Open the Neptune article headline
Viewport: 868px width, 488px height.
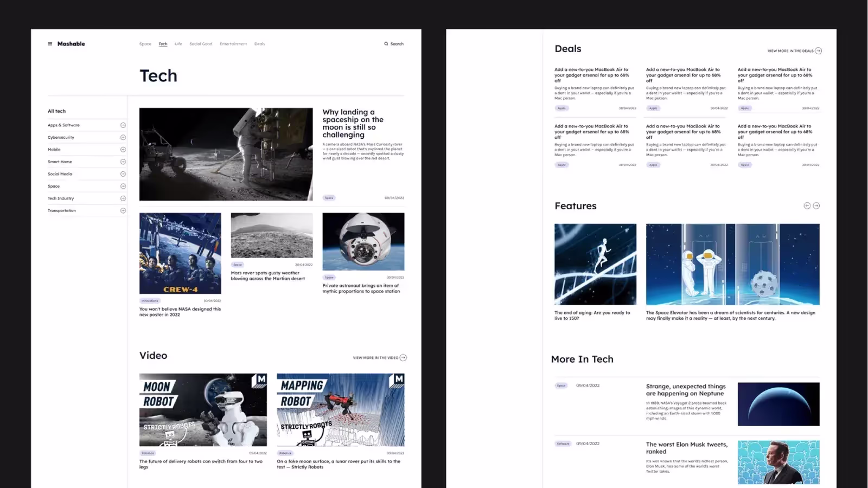coord(685,390)
